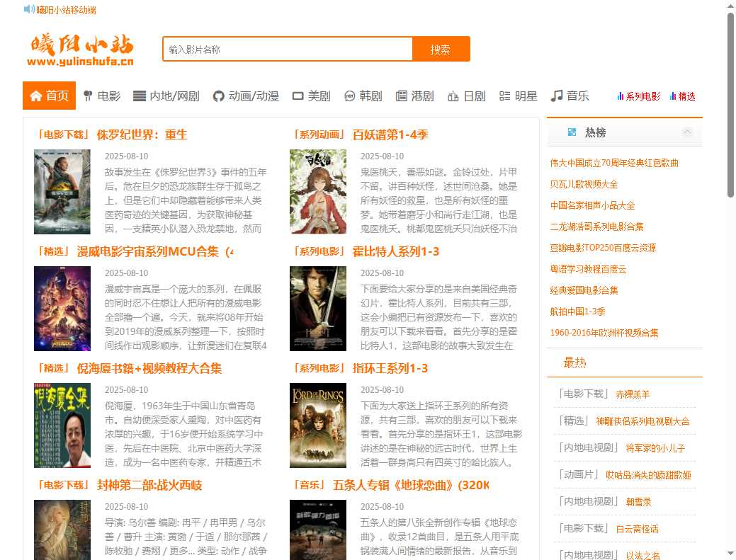Click the home icon on the 首页 tab
736x560 pixels.
coord(35,96)
